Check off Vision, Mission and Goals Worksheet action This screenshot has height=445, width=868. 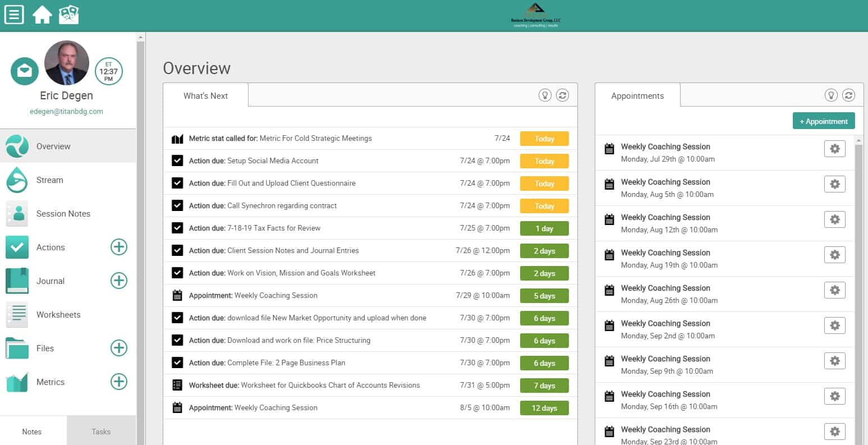[177, 273]
